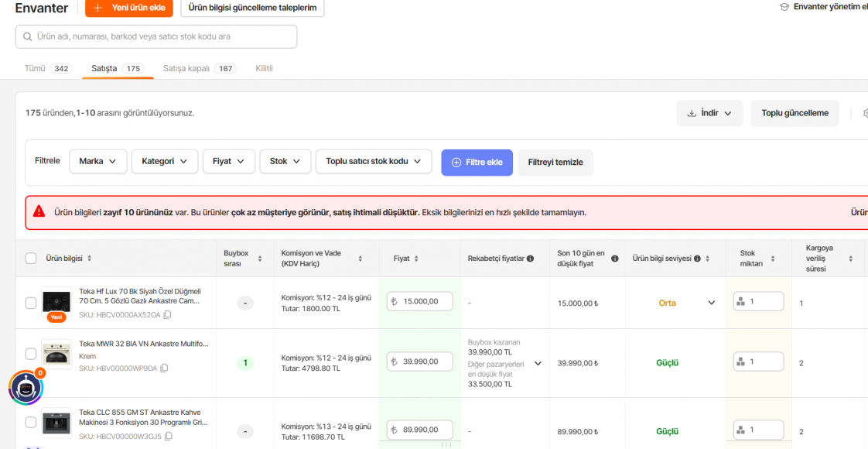Click the Yeni ürün ekle button
Image resolution: width=868 pixels, height=449 pixels.
[x=129, y=8]
